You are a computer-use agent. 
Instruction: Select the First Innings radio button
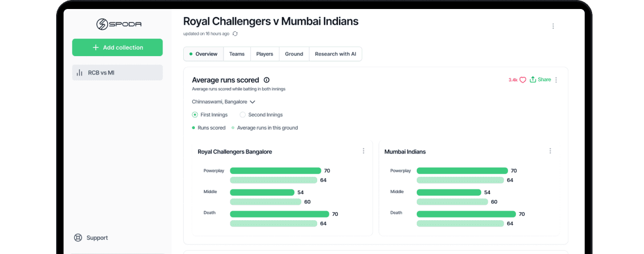tap(195, 115)
